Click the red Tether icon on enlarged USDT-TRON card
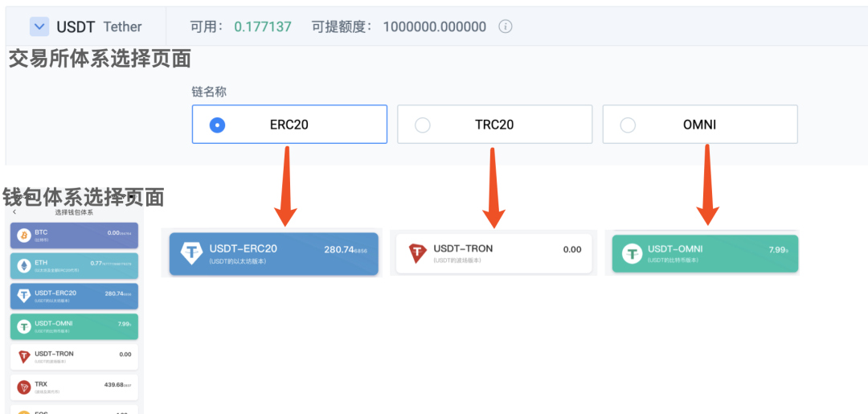 [x=419, y=253]
